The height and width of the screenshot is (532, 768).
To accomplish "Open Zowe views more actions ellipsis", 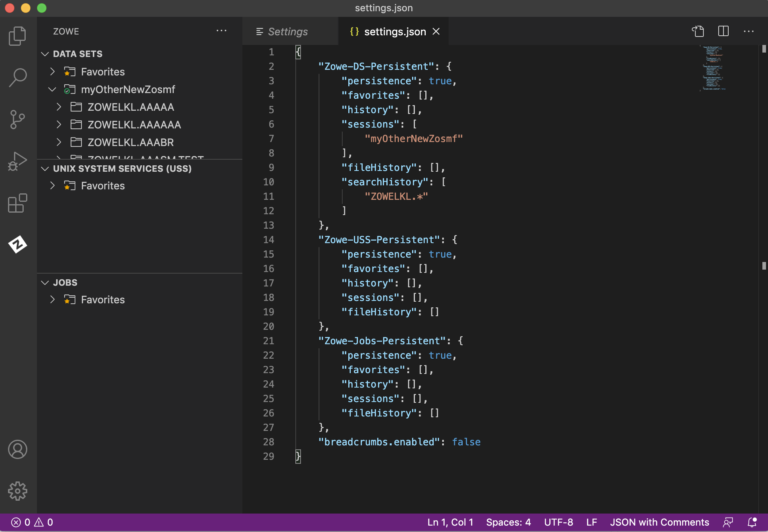I will [x=222, y=31].
